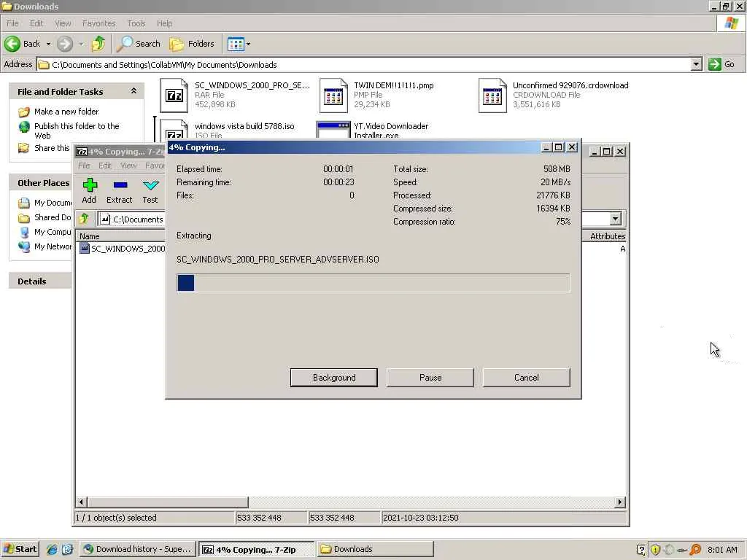The height and width of the screenshot is (560, 747).
Task: Switch to 4% Copying 7-Zip taskbar button
Action: (256, 550)
